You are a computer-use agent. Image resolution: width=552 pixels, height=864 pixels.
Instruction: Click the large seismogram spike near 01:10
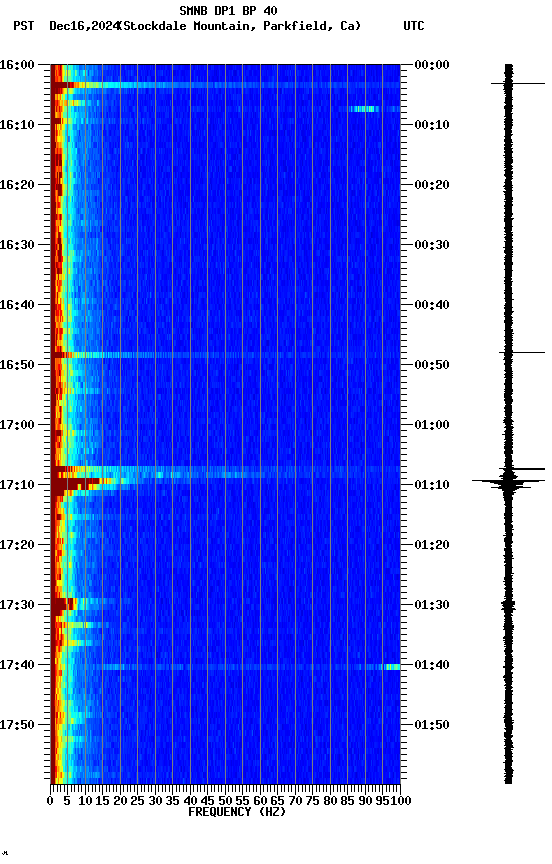pos(508,482)
